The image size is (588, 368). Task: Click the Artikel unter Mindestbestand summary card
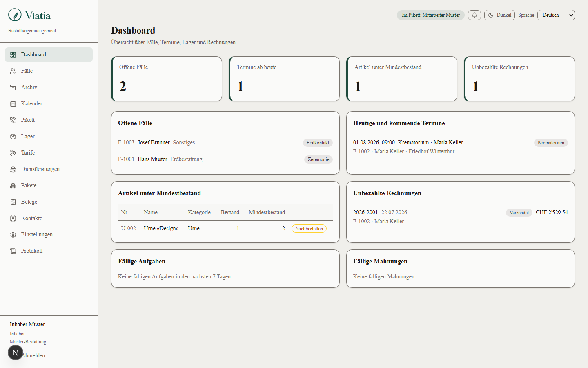click(402, 79)
